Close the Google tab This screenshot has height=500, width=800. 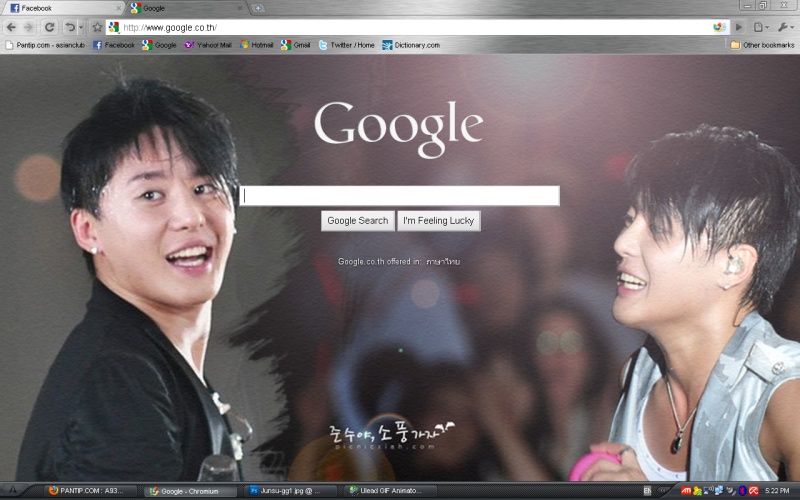click(x=240, y=8)
